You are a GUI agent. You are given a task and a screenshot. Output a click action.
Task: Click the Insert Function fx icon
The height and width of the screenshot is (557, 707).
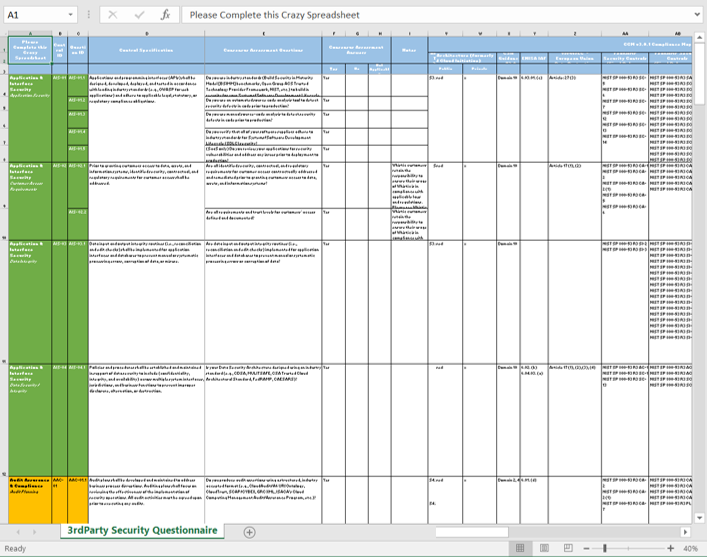click(x=165, y=15)
